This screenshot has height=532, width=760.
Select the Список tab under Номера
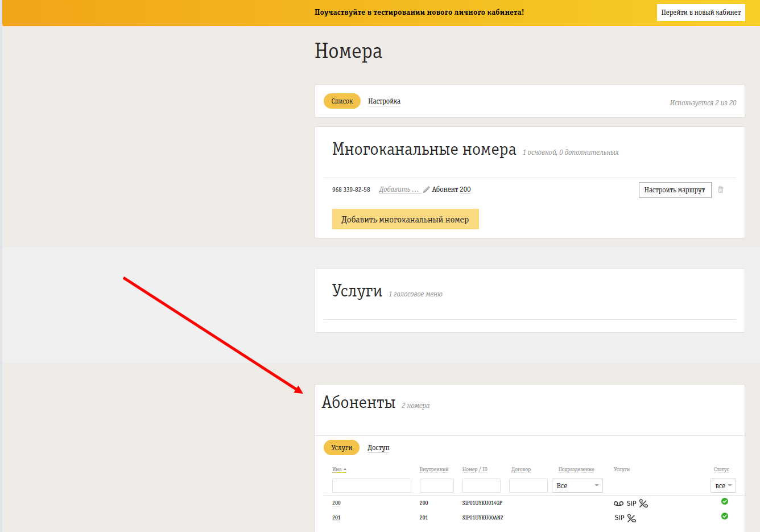point(342,101)
